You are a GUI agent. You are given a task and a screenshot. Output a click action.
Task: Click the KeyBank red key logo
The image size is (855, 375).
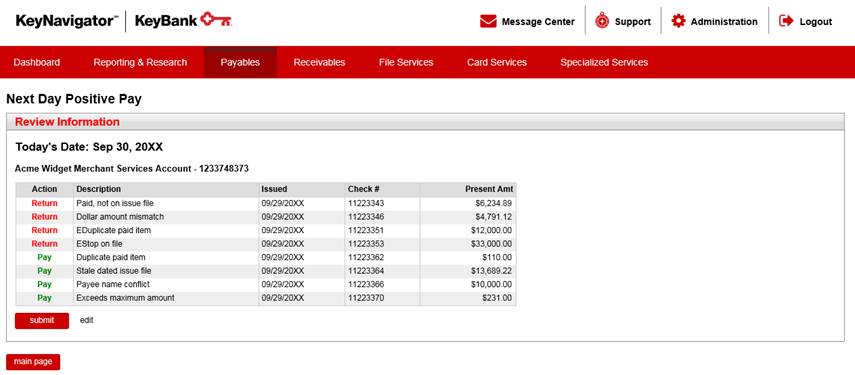pos(216,21)
